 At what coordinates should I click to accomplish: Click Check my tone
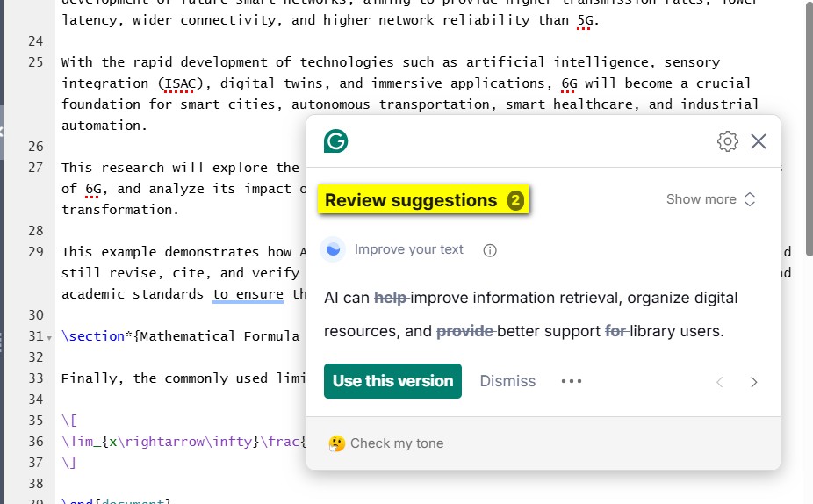(x=397, y=443)
